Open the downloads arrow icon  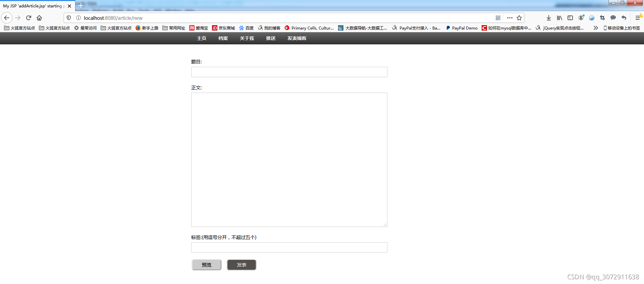click(x=549, y=18)
